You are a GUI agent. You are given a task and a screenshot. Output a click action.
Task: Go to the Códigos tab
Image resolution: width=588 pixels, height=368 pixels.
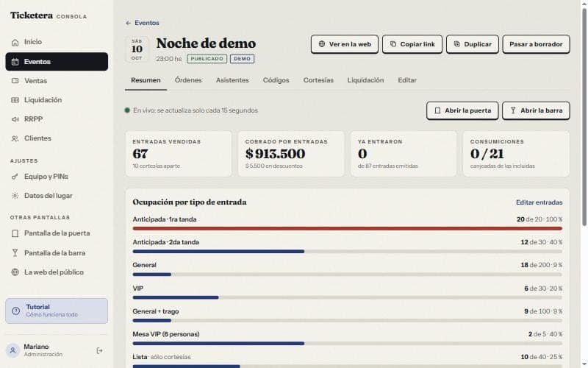point(276,80)
